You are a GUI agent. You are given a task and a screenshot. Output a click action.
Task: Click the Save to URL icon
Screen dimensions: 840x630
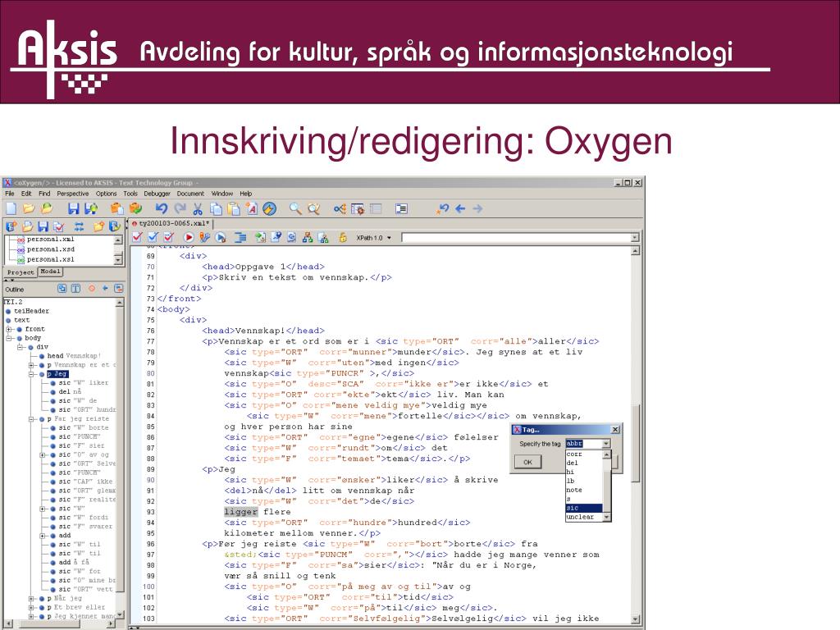pyautogui.click(x=91, y=208)
